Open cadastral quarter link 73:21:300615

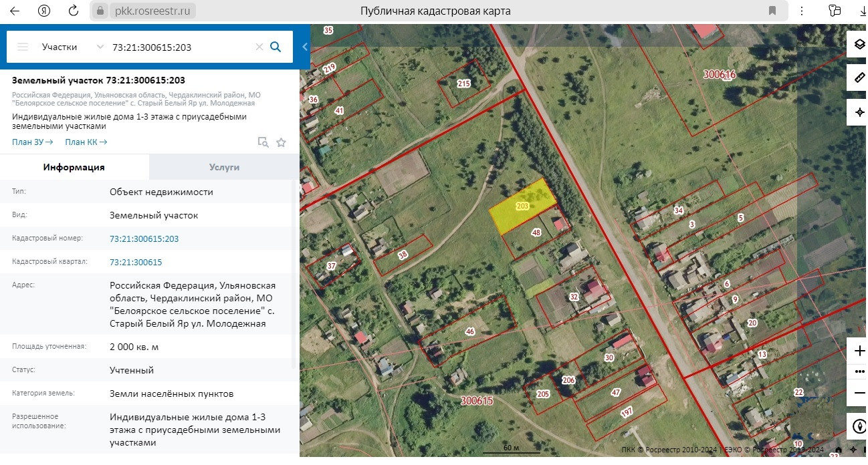[136, 262]
